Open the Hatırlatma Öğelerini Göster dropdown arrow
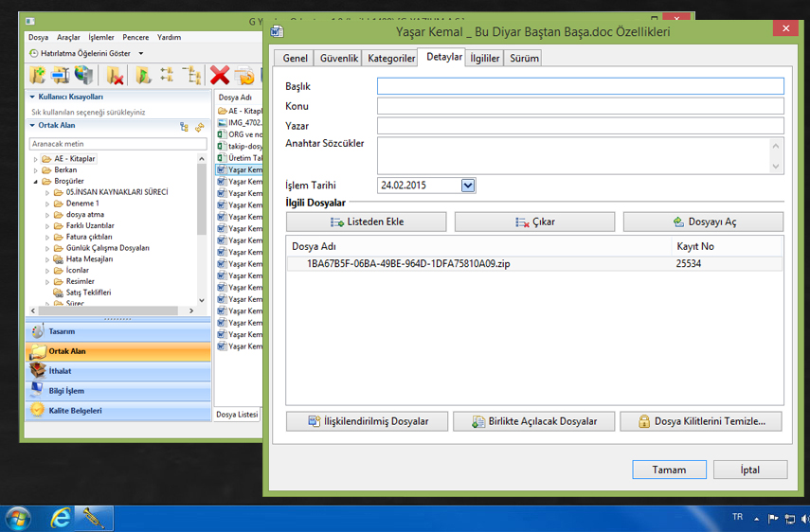The width and height of the screenshot is (810, 532). coord(141,54)
